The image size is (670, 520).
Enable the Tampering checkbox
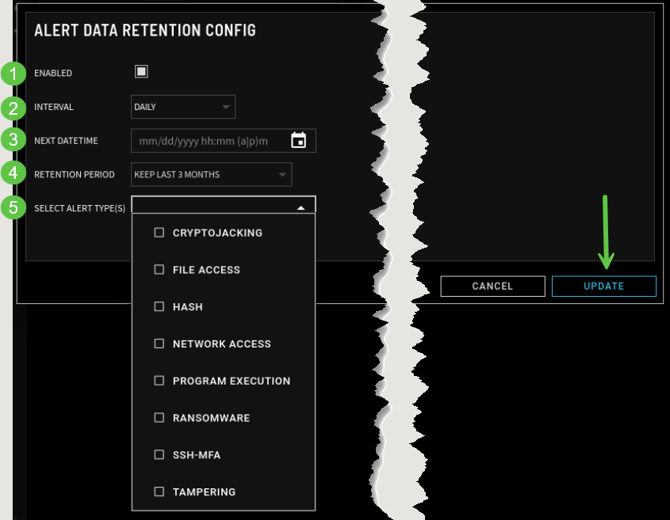[159, 492]
